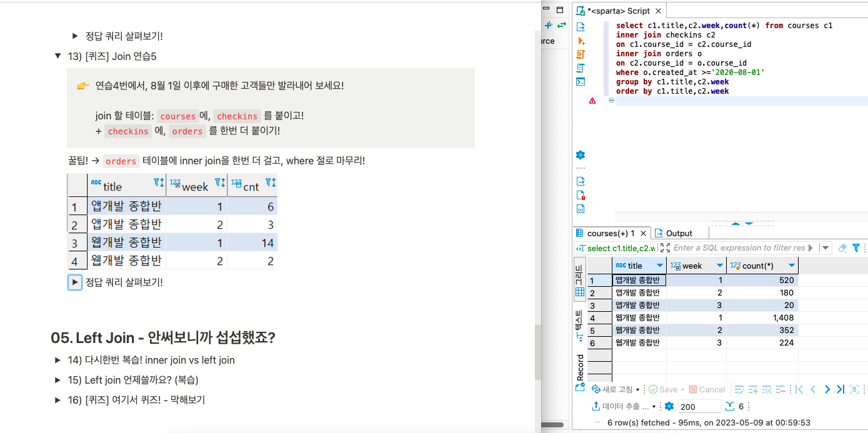Click the Save button in results toolbar
Viewport: 868px width, 433px height.
(x=662, y=389)
